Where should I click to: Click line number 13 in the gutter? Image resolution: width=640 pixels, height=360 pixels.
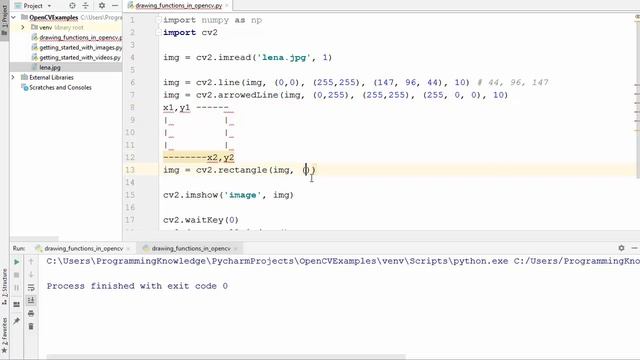[x=130, y=170]
